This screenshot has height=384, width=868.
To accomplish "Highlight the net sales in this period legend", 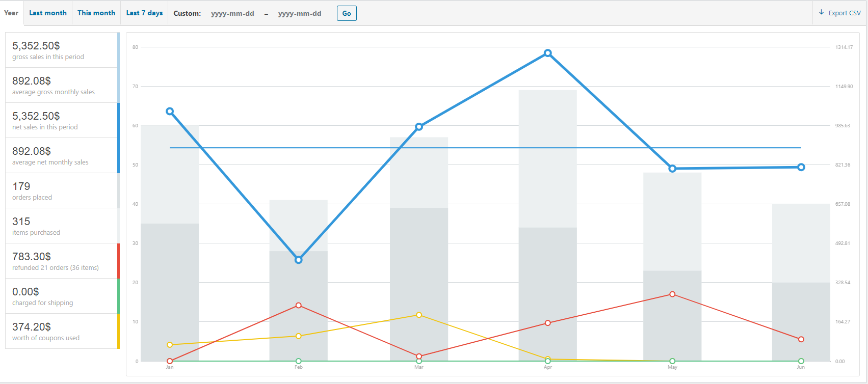I will click(61, 121).
